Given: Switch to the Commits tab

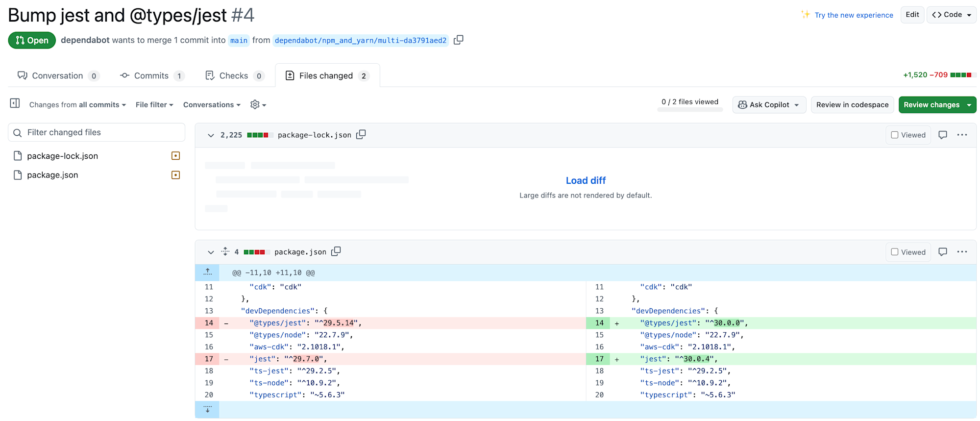Looking at the screenshot, I should point(152,75).
